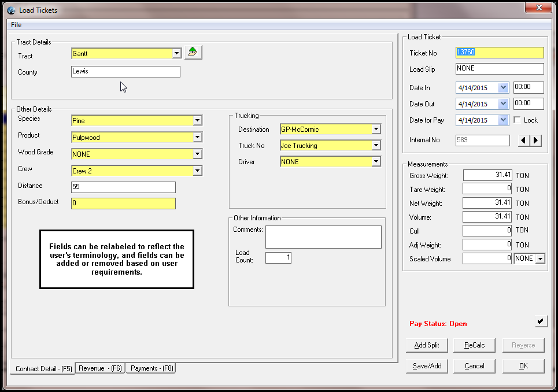Toggle the Lock checkbox
This screenshot has width=558, height=392.
point(517,120)
